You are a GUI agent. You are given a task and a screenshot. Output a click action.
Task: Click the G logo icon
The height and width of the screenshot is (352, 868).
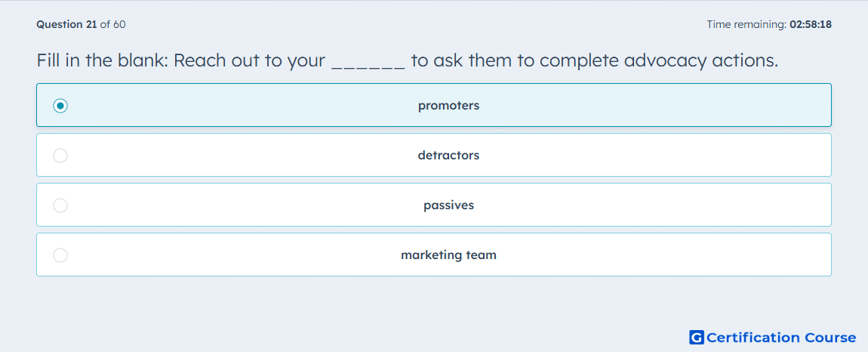(x=697, y=337)
